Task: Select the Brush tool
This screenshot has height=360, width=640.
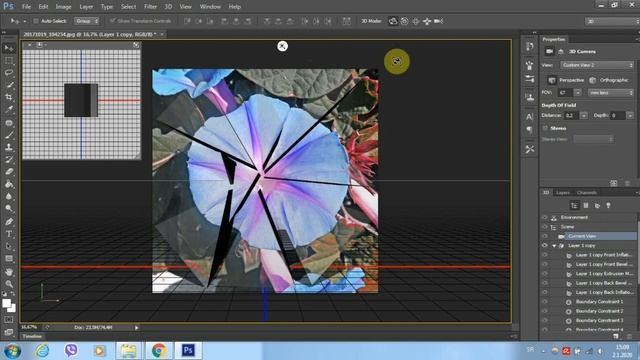Action: click(x=9, y=135)
